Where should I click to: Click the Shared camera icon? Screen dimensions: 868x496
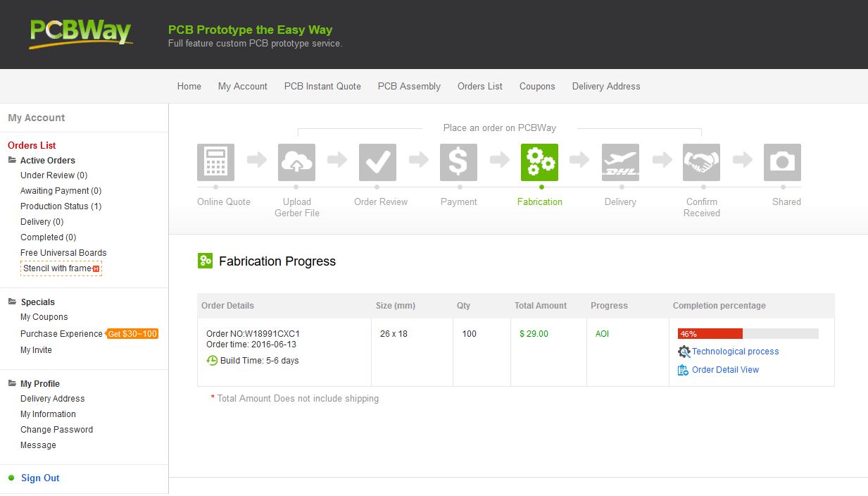pyautogui.click(x=782, y=162)
